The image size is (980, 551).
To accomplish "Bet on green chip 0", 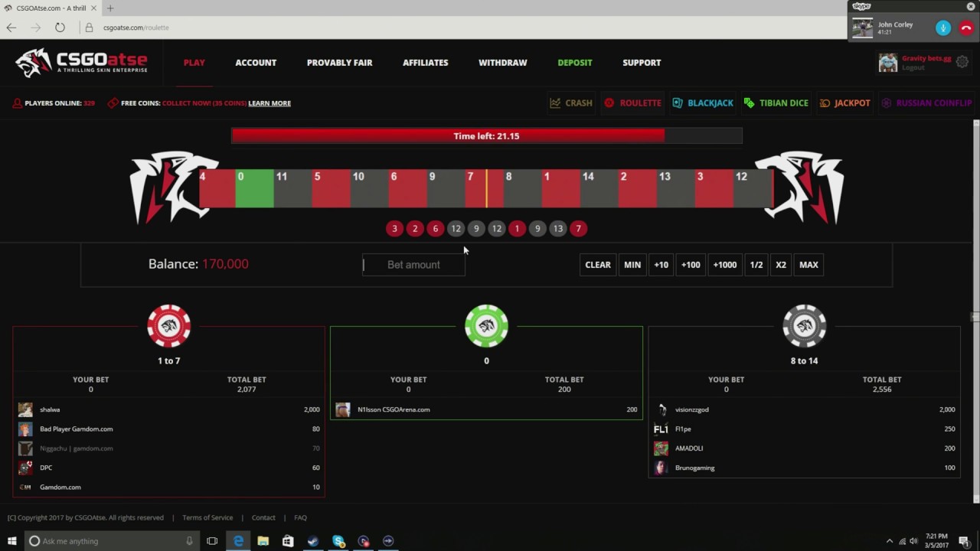I will (x=486, y=326).
